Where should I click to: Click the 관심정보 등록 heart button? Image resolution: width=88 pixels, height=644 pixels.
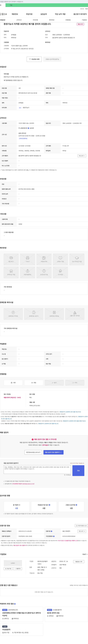34,59
